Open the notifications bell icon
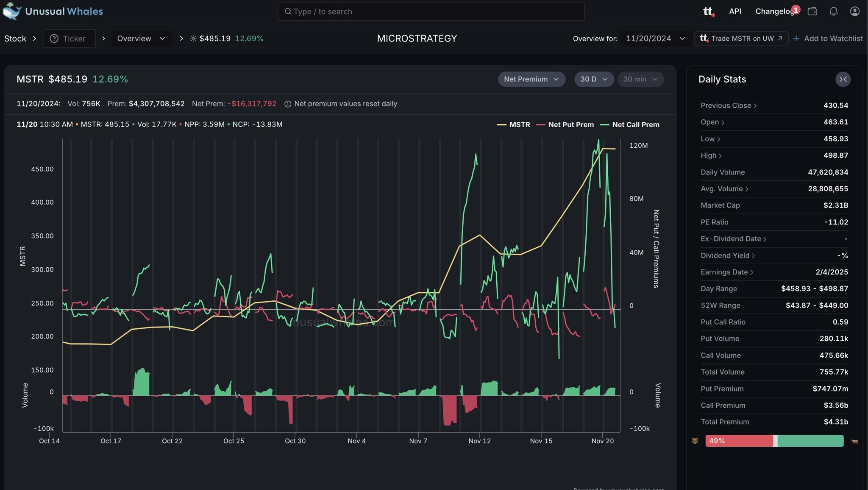868x490 pixels. 833,11
